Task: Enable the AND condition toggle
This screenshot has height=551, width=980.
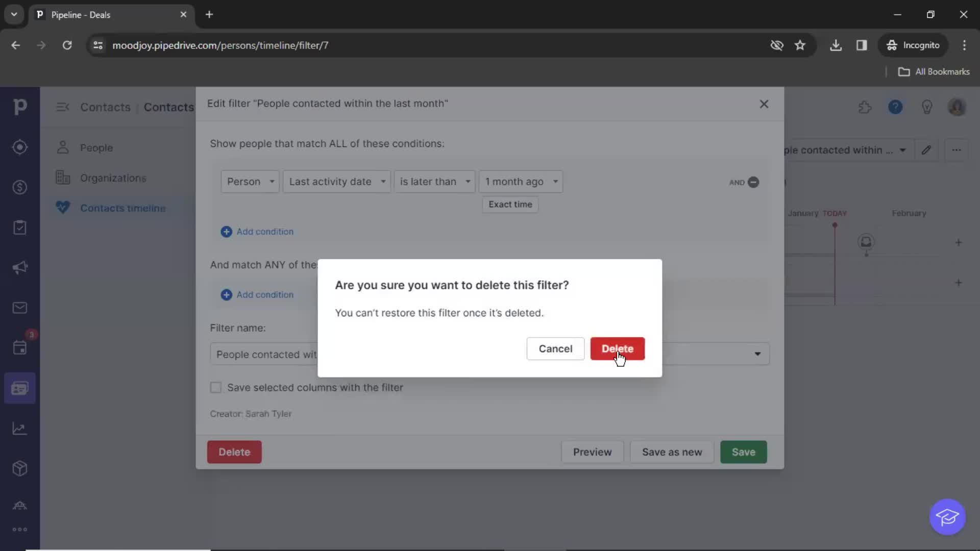Action: (754, 182)
